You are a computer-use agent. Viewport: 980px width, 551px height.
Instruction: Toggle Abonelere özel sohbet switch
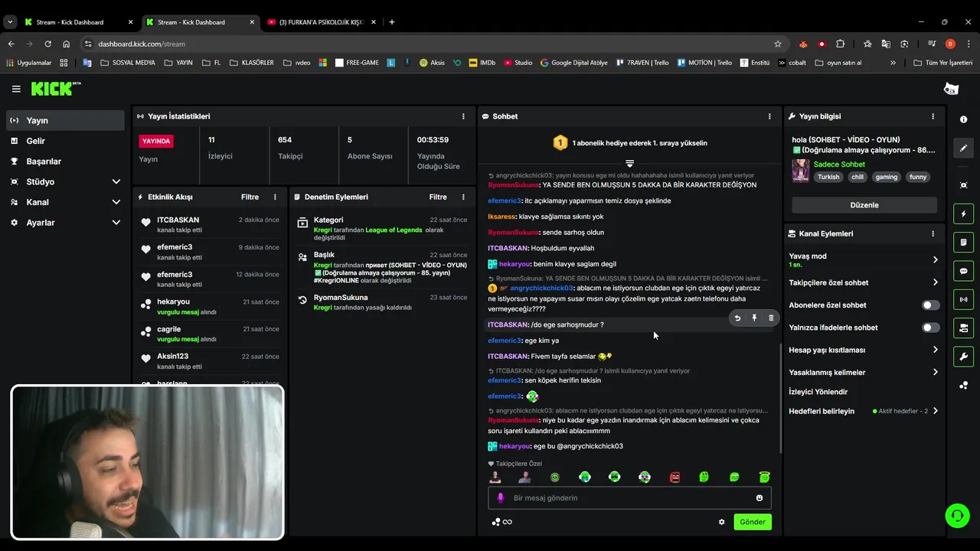[x=930, y=305]
